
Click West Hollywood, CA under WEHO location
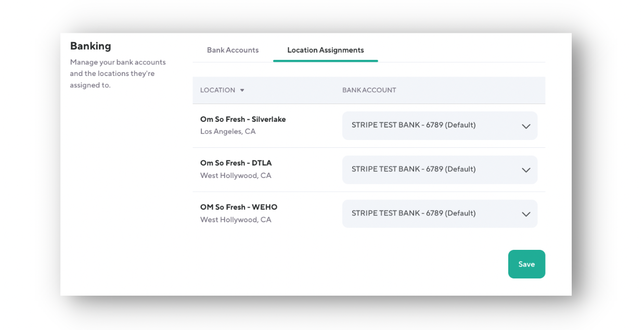pyautogui.click(x=236, y=220)
